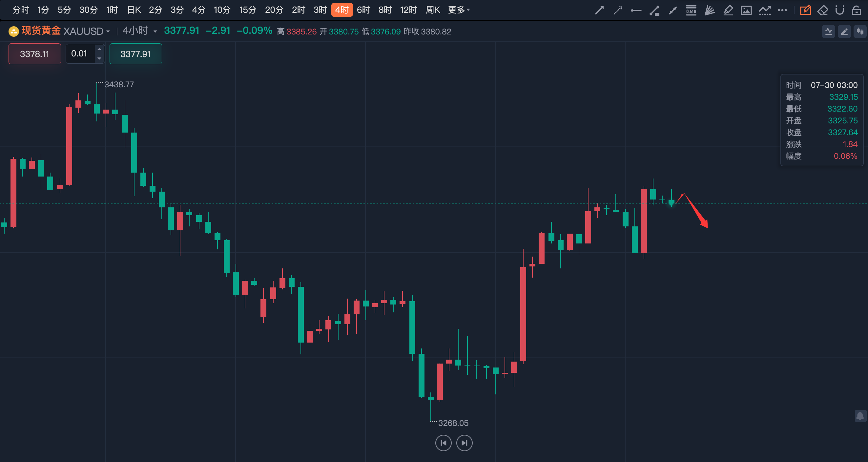Choose the highlighter marker tool
Viewport: 868px width, 462px height.
[728, 10]
